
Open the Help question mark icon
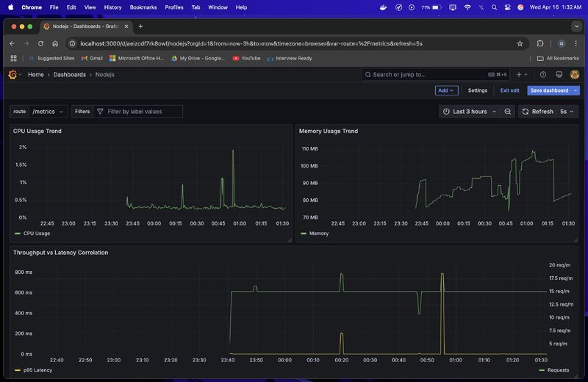543,74
